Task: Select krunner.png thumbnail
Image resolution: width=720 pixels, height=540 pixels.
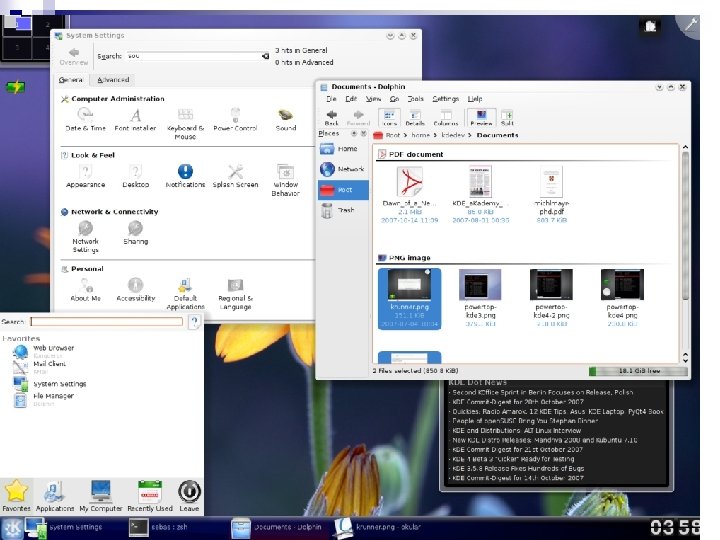Action: click(409, 285)
